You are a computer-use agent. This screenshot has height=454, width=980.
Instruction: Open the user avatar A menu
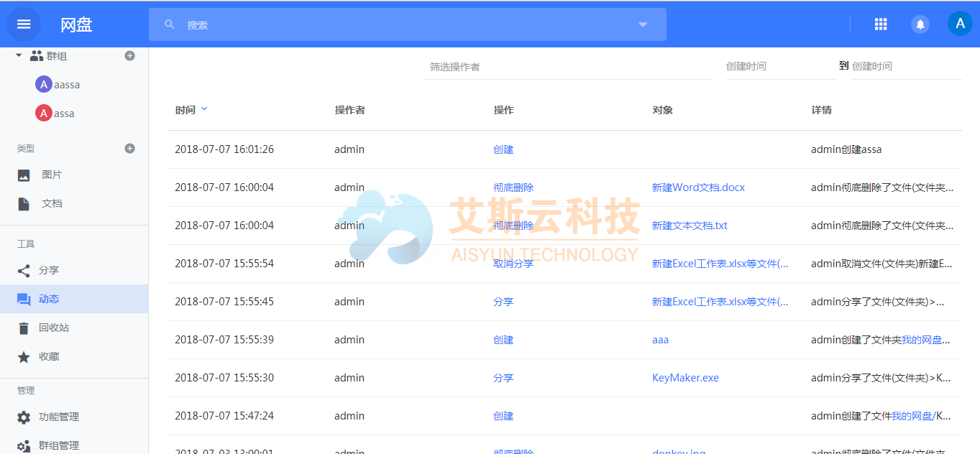(959, 24)
